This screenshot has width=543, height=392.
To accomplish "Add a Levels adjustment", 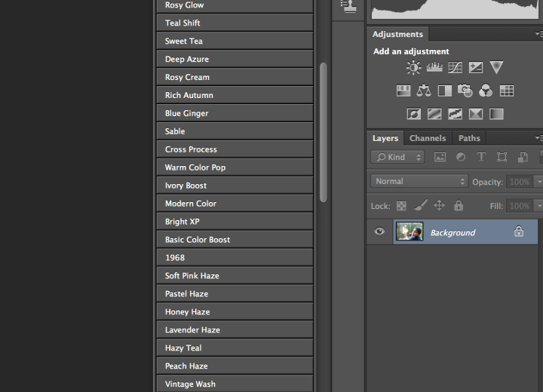I will coord(434,67).
